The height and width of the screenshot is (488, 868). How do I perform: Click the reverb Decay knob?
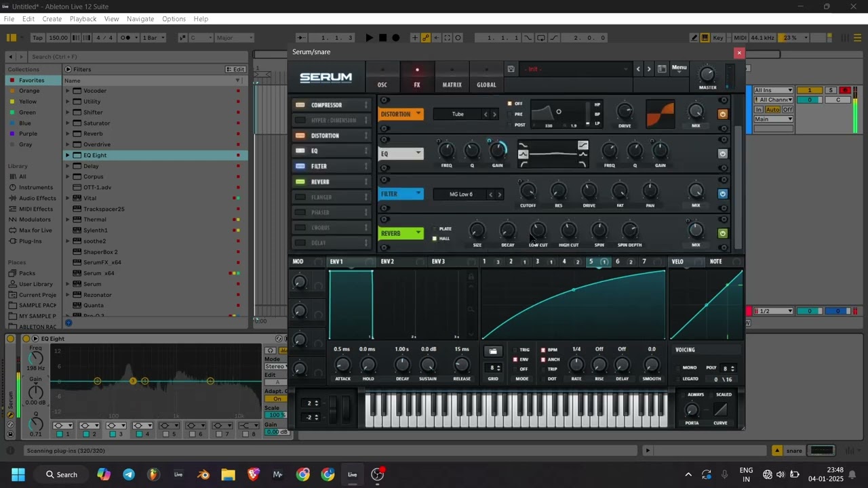pyautogui.click(x=507, y=231)
